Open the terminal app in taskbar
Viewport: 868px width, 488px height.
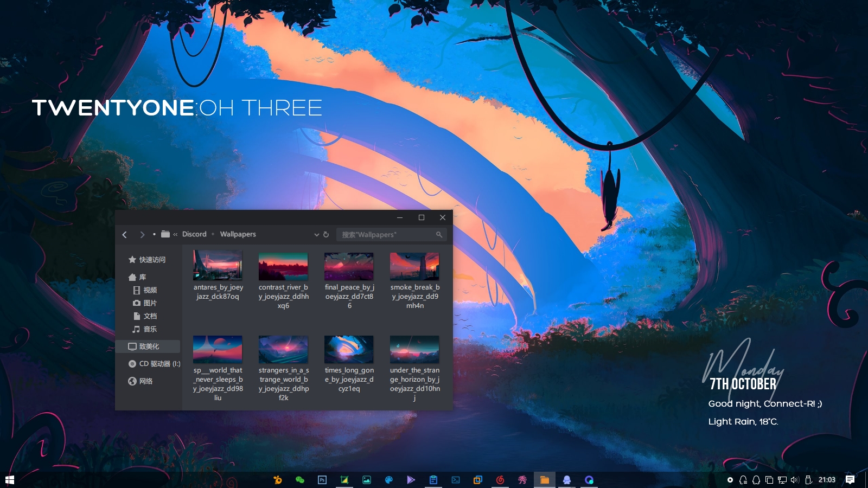(456, 480)
